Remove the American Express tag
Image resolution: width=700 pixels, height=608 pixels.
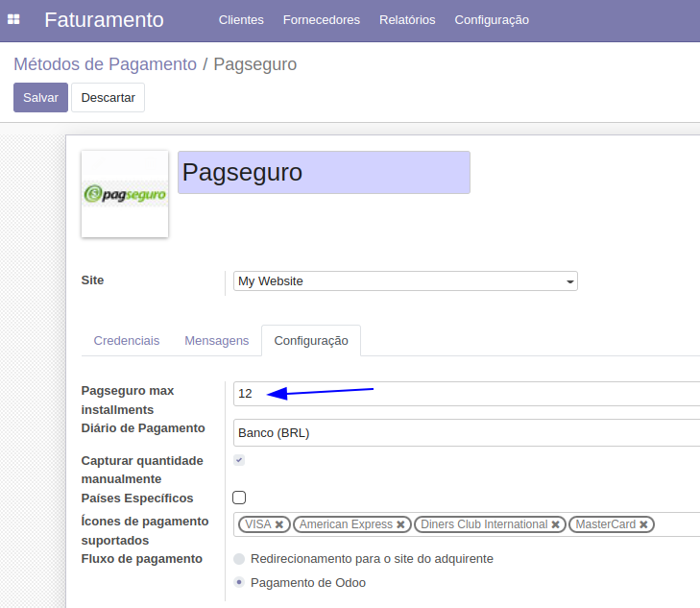400,524
